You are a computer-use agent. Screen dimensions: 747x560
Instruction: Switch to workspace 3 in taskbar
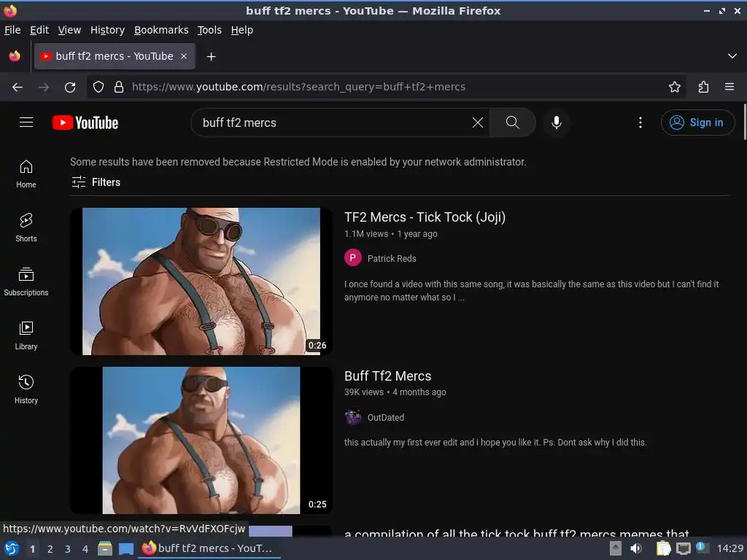click(68, 549)
